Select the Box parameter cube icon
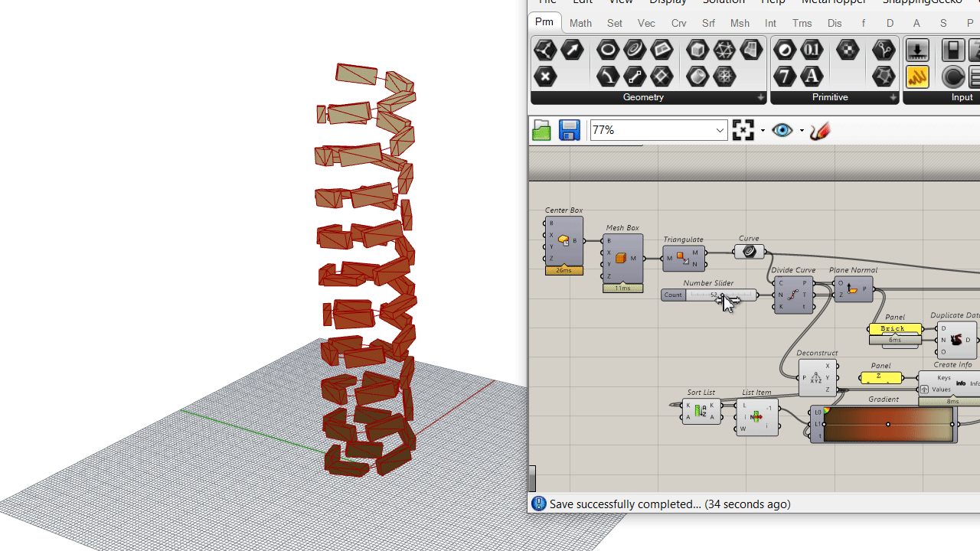Screen dimensions: 980x551 [x=697, y=50]
